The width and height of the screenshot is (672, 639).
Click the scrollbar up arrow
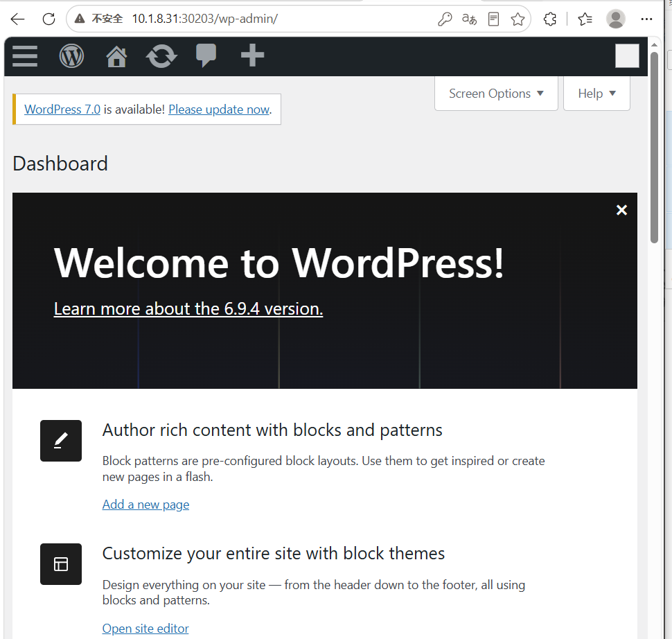point(654,44)
